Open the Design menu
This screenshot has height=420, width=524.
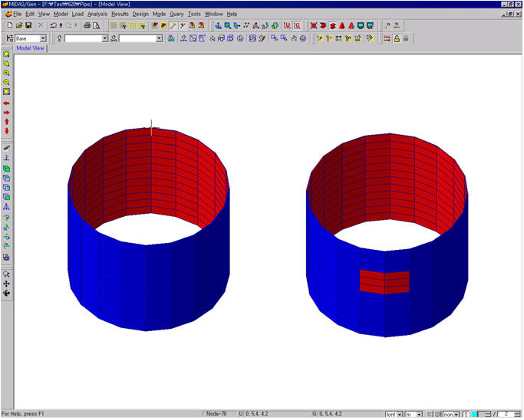pyautogui.click(x=140, y=14)
